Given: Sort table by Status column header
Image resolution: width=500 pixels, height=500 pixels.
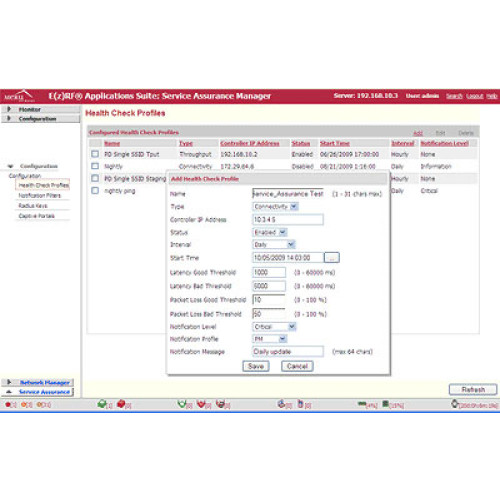Looking at the screenshot, I should 301,143.
